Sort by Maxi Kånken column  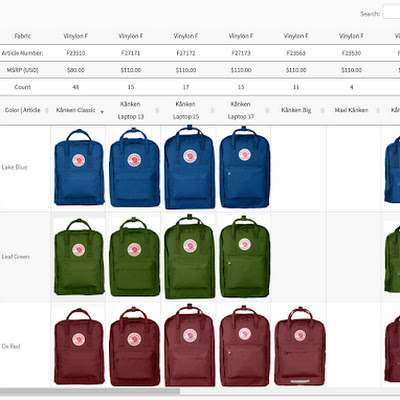[x=354, y=110]
